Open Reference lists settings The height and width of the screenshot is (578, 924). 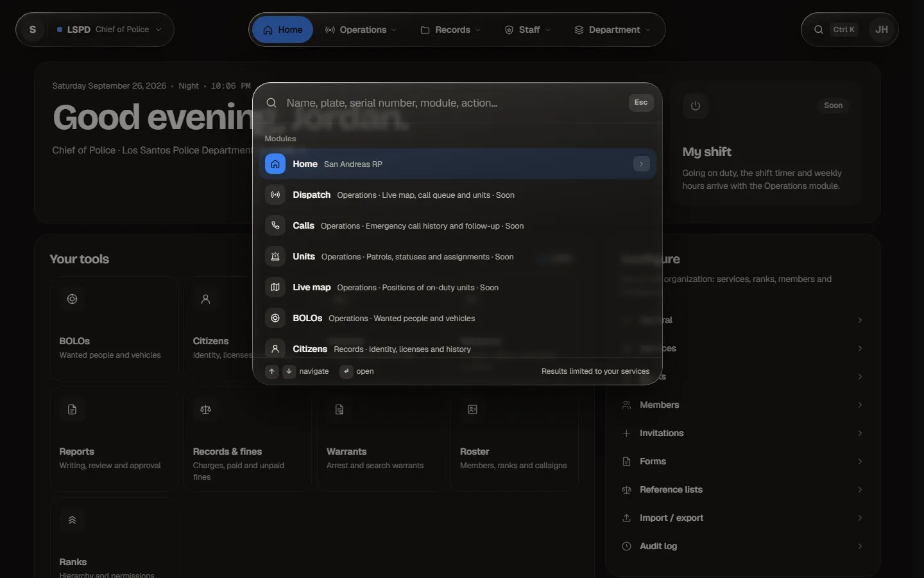[743, 489]
